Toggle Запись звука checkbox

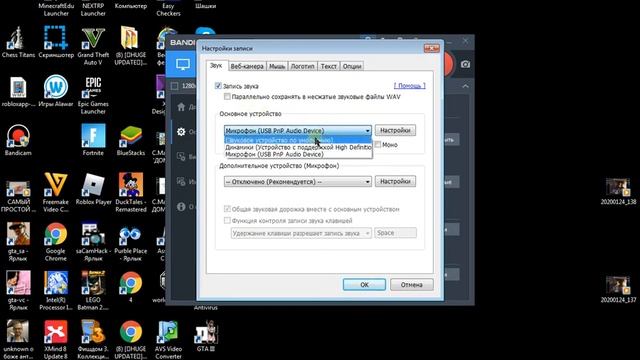[218, 86]
